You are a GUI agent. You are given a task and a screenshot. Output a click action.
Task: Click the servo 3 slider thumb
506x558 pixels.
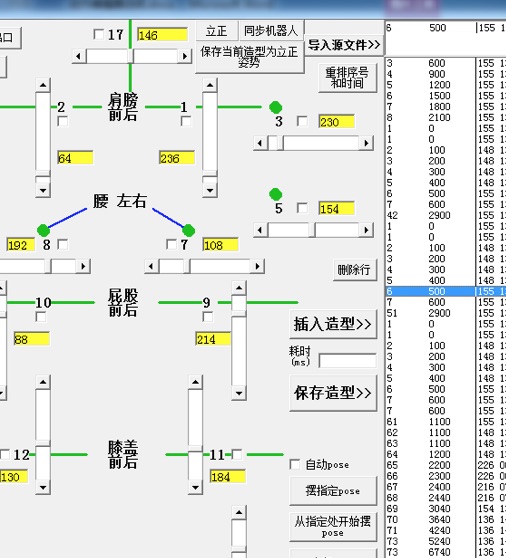(x=275, y=143)
